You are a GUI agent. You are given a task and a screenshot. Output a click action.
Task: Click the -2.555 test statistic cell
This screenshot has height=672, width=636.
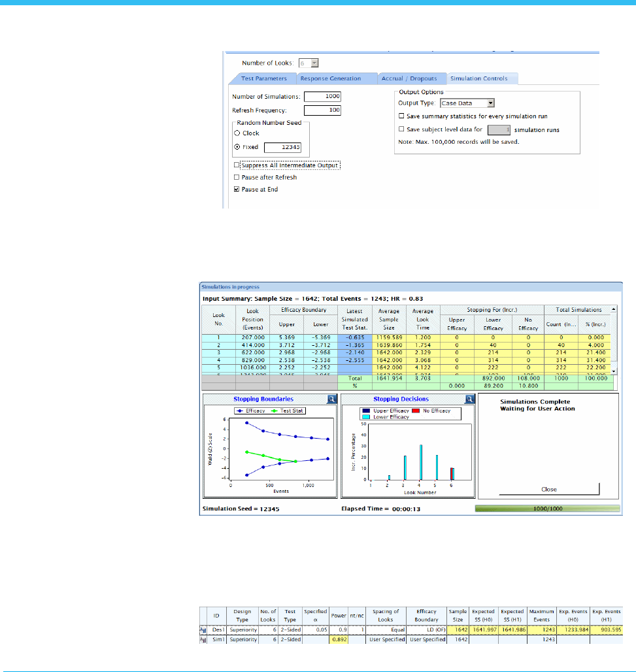(x=354, y=360)
